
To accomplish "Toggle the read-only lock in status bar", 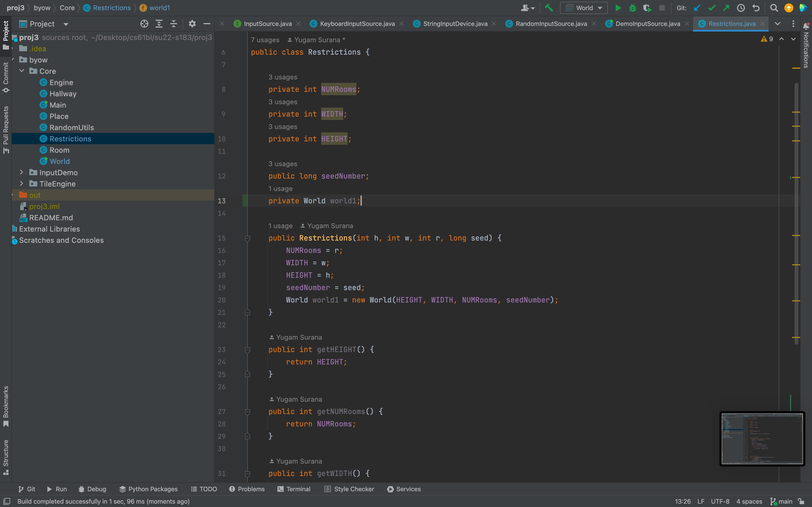I will click(801, 501).
